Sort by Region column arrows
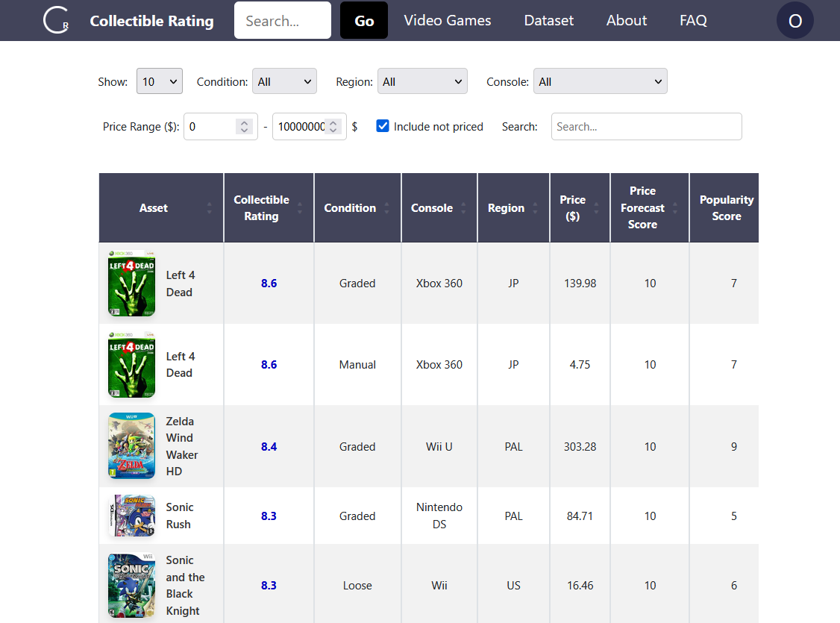Image resolution: width=840 pixels, height=623 pixels. (535, 208)
